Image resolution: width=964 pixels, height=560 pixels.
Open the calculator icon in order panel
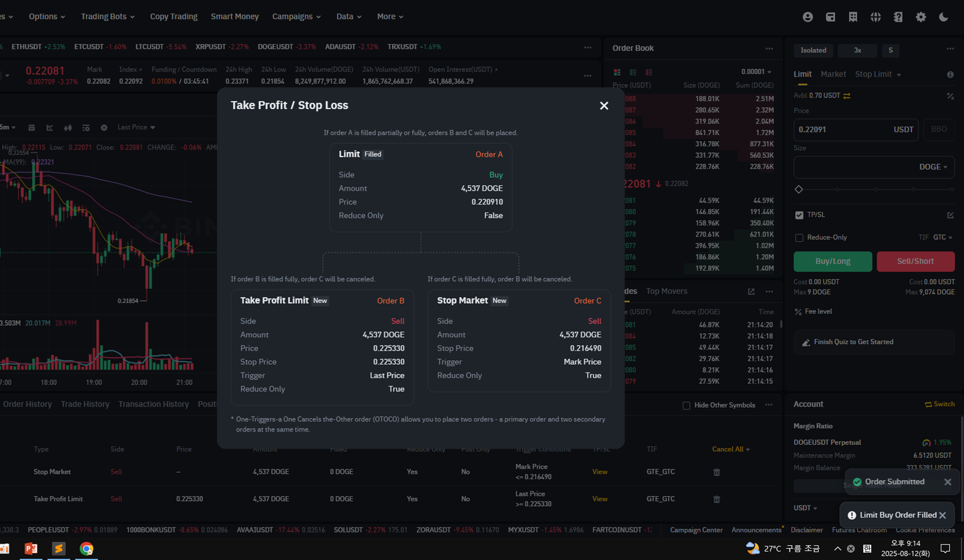coord(950,96)
